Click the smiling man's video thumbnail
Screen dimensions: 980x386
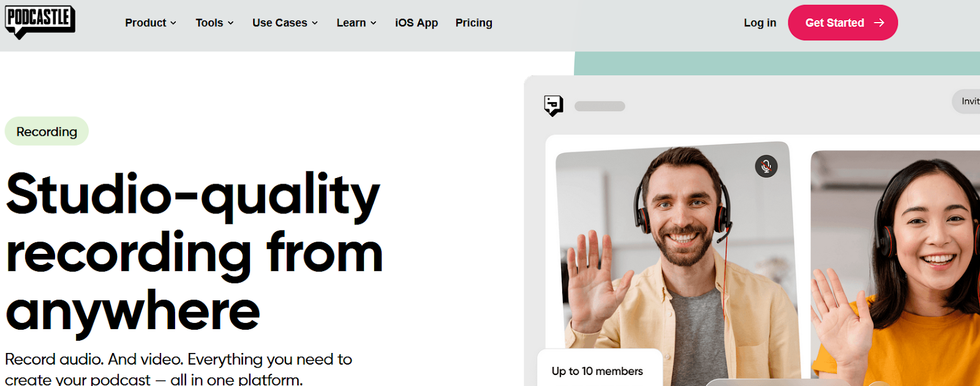[677, 263]
